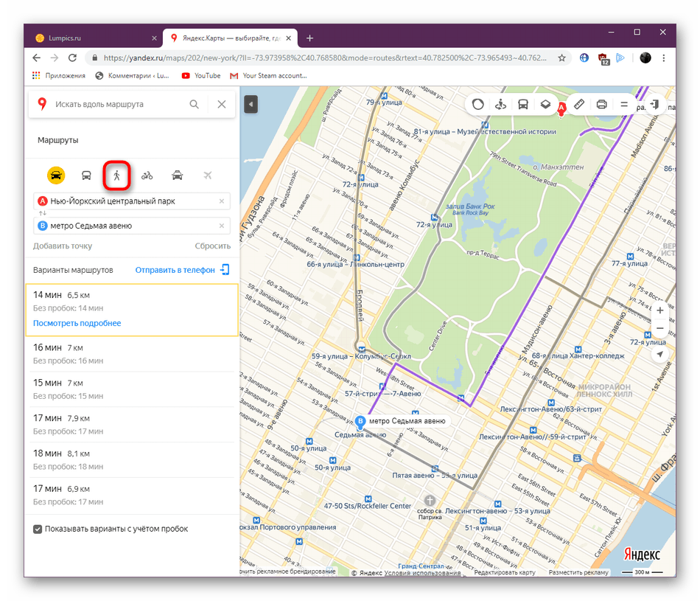Open browser profile avatar

(x=645, y=58)
